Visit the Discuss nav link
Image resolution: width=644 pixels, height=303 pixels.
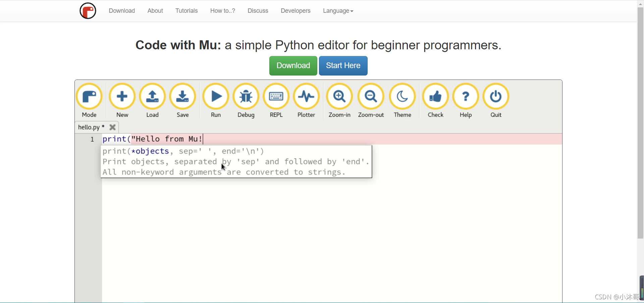tap(258, 11)
